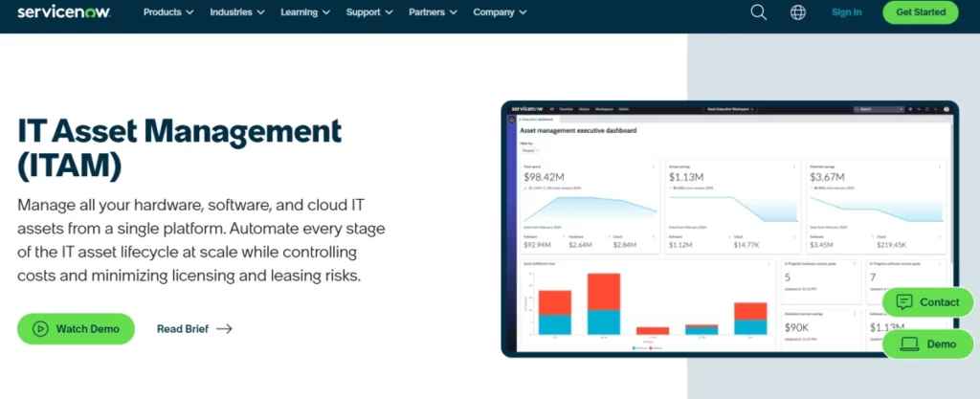Click the $3.67M potential savings value
980x399 pixels.
click(x=828, y=177)
